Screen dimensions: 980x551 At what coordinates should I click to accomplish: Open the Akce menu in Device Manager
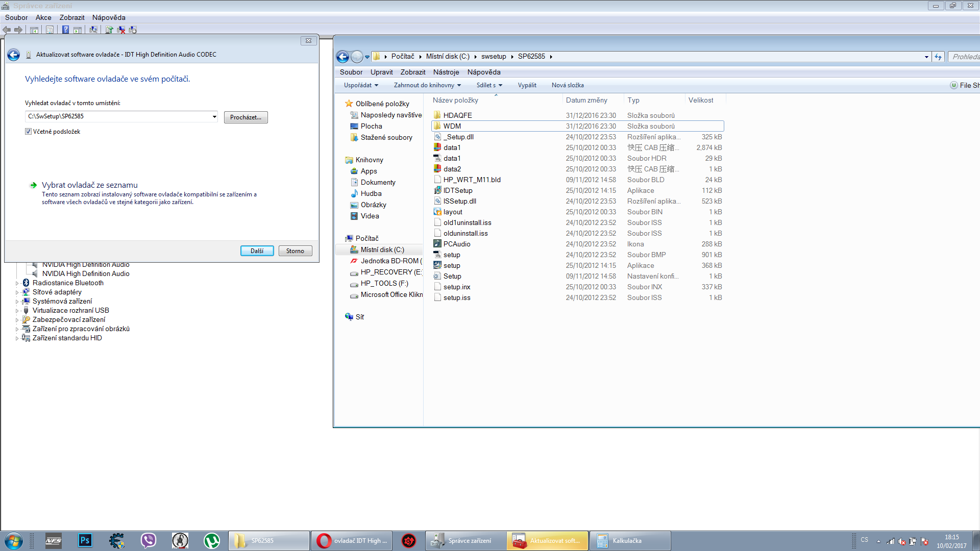click(43, 17)
